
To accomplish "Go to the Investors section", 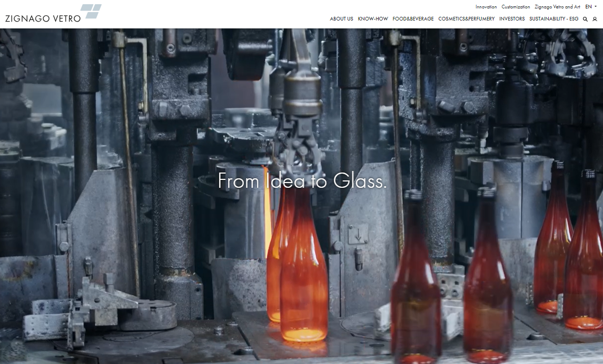I will pyautogui.click(x=512, y=19).
